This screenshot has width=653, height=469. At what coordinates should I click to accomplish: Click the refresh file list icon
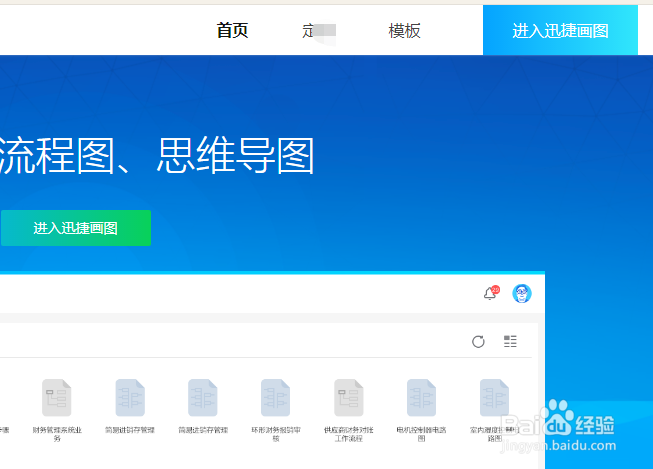[478, 342]
